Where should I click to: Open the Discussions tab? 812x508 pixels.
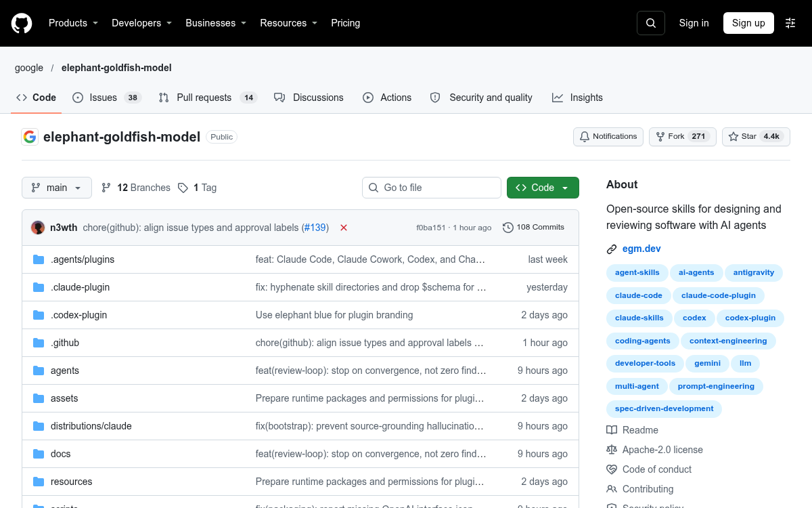click(x=309, y=98)
